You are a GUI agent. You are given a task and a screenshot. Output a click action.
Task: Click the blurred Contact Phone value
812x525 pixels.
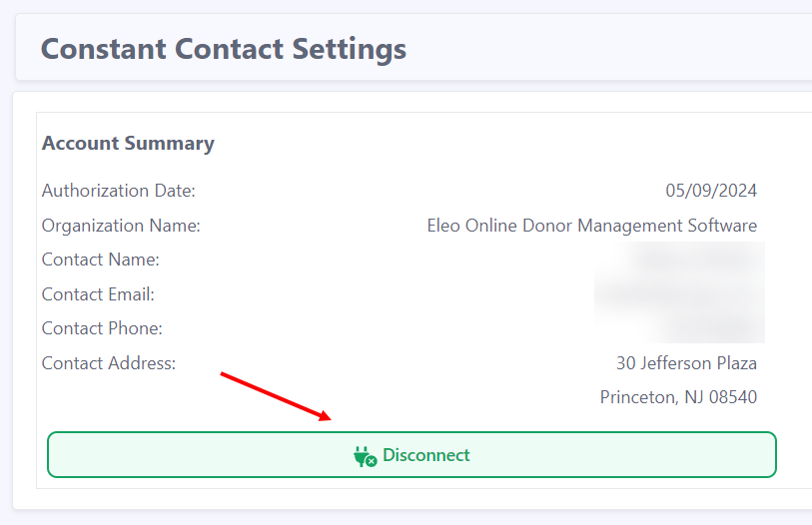709,328
